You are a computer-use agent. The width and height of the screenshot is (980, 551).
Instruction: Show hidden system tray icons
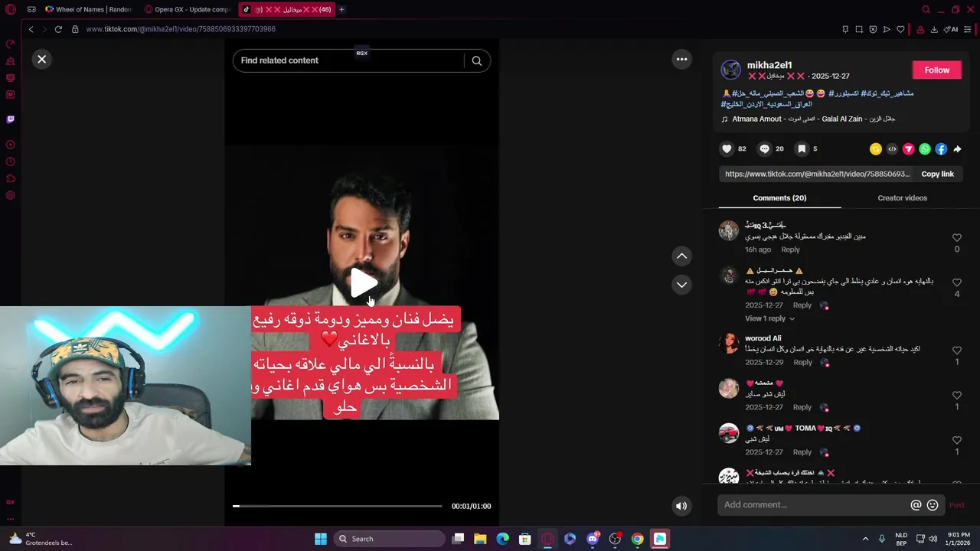[865, 539]
